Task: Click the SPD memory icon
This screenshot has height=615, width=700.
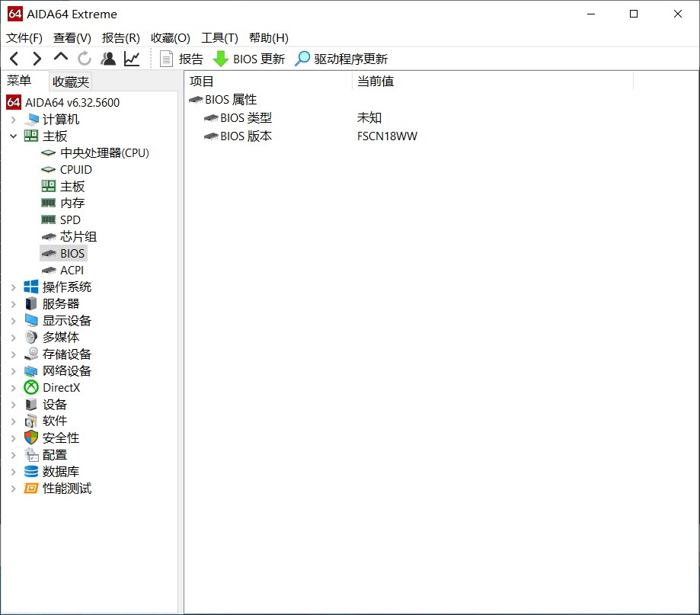Action: [x=48, y=219]
